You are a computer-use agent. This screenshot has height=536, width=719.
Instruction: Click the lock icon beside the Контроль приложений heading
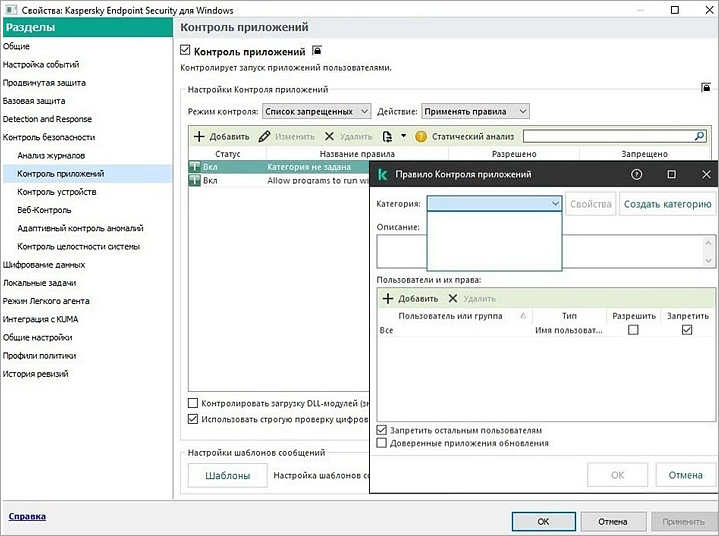317,50
